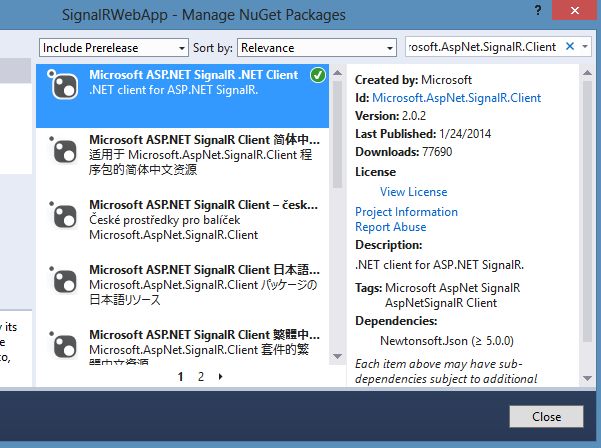Clear the search box with the X icon
Viewport: 601px width, 448px height.
570,46
